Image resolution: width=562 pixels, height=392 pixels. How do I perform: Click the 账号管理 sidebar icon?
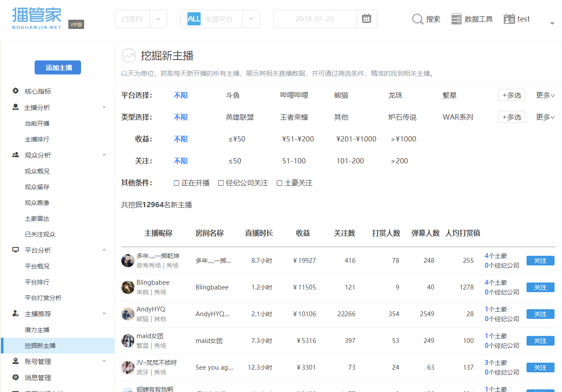pos(16,361)
